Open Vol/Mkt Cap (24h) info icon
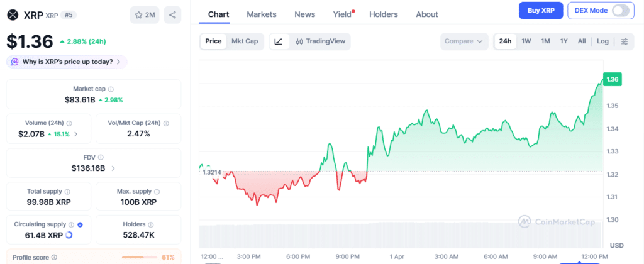Viewport: 644px width, 264px height. pyautogui.click(x=166, y=123)
